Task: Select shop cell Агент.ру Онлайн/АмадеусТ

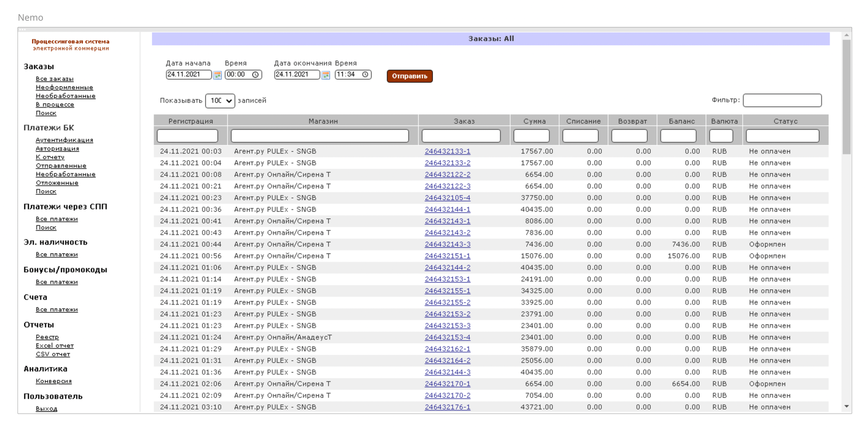Action: [x=283, y=338]
